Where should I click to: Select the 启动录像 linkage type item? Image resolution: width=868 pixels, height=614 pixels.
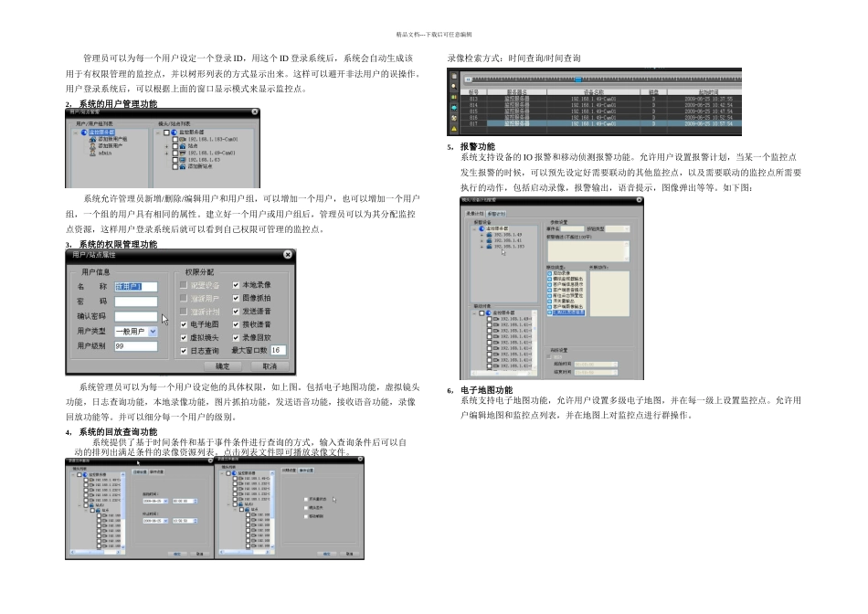[561, 273]
